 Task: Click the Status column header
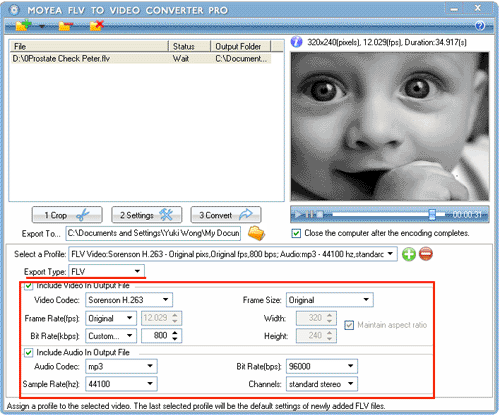point(190,46)
